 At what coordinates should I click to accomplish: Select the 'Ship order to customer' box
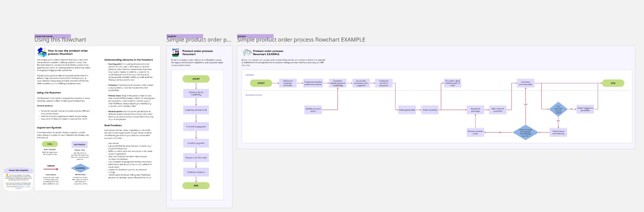[x=498, y=110]
